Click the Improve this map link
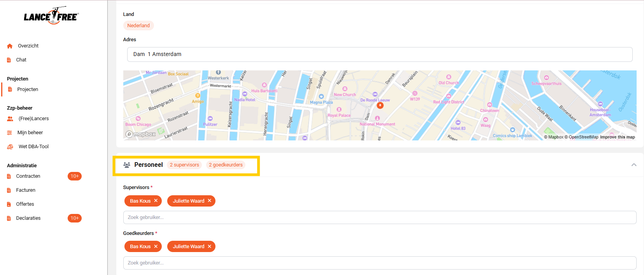Image resolution: width=644 pixels, height=275 pixels. (x=617, y=137)
